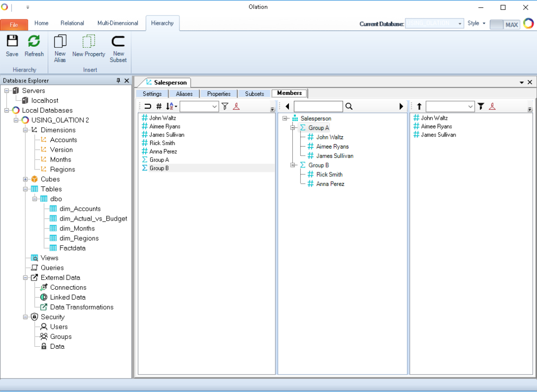Pin the Database Explorer panel

118,80
